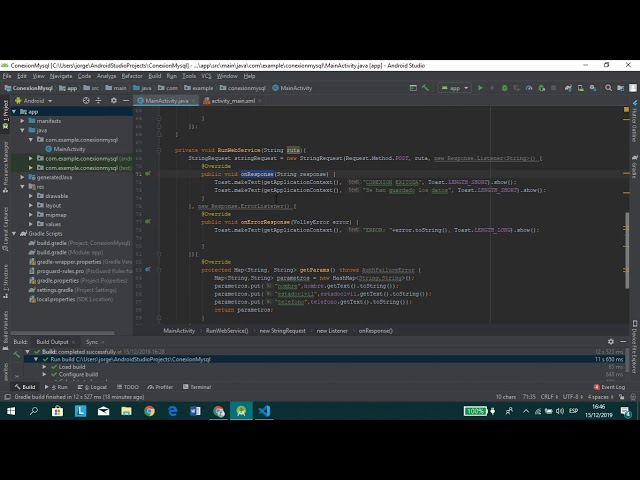Viewport: 640px width, 480px height.
Task: Open the Run tool window button
Action: click(56, 387)
